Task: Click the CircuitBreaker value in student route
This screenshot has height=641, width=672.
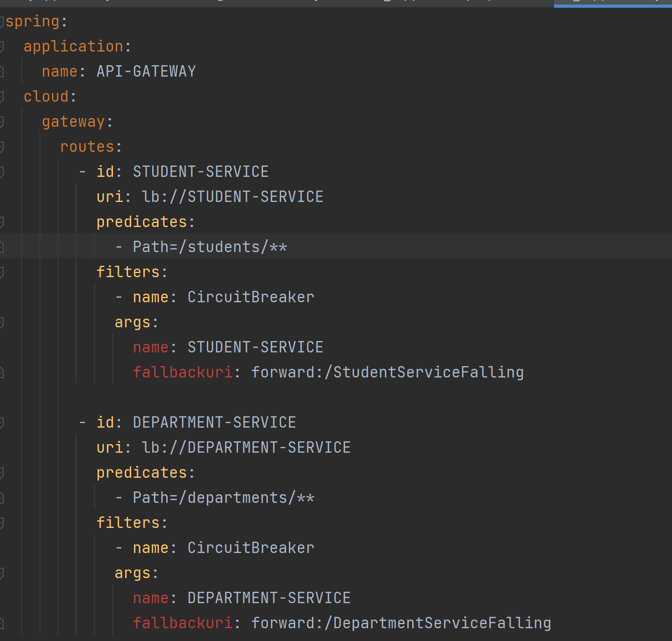Action: click(251, 297)
